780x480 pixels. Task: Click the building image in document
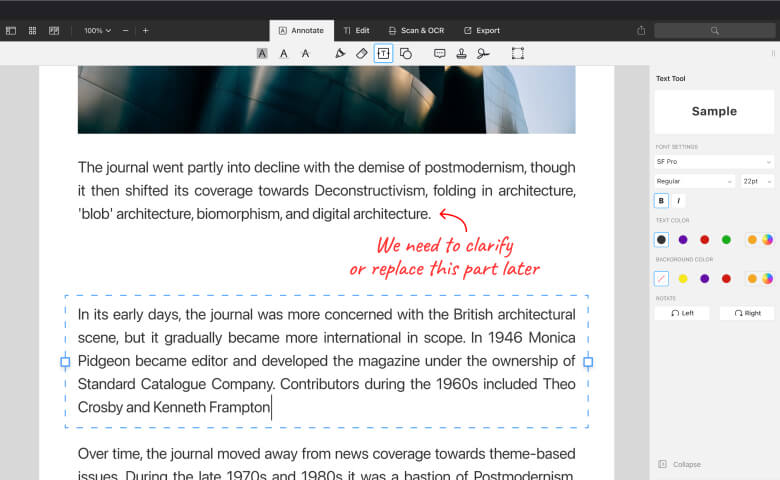[326, 99]
